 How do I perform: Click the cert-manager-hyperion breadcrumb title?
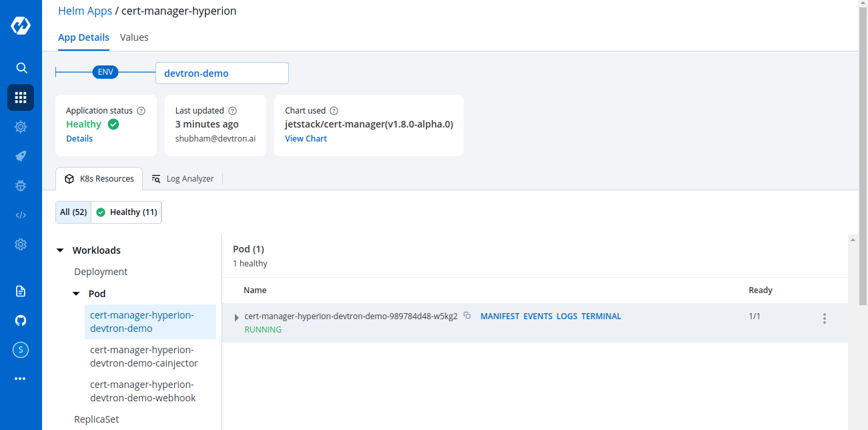[x=179, y=11]
